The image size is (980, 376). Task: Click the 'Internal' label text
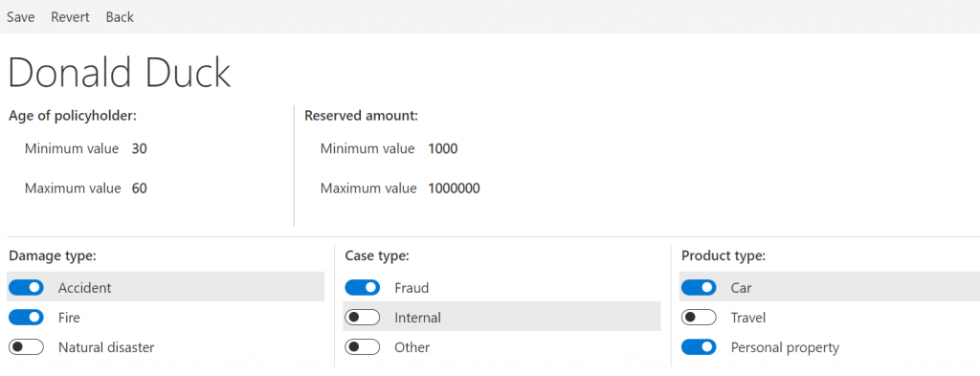pyautogui.click(x=417, y=318)
